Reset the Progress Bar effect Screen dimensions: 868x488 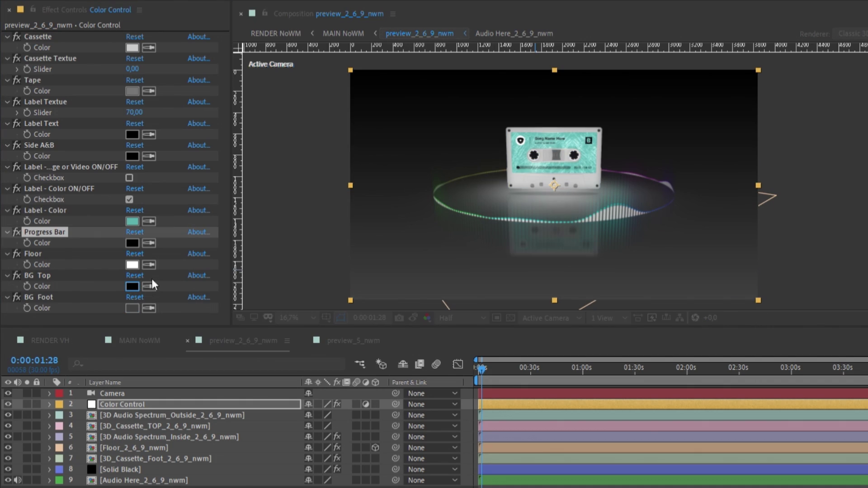click(x=134, y=232)
